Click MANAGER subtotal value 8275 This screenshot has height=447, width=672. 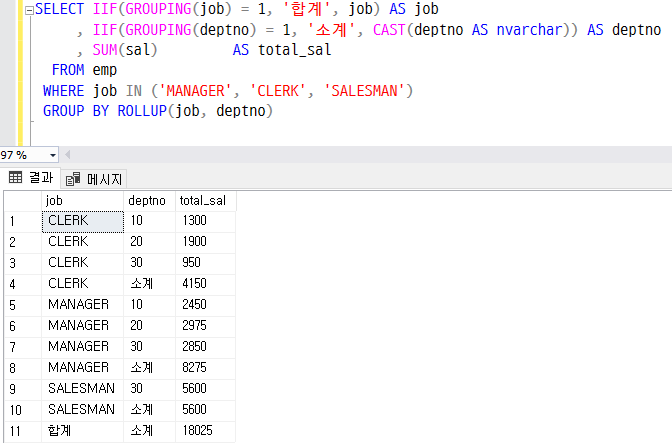(205, 368)
